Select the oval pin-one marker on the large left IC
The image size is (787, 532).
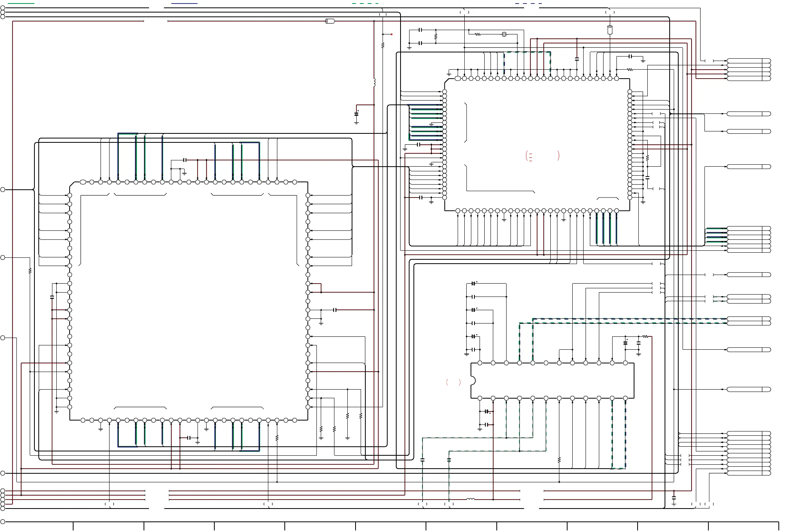(83, 182)
